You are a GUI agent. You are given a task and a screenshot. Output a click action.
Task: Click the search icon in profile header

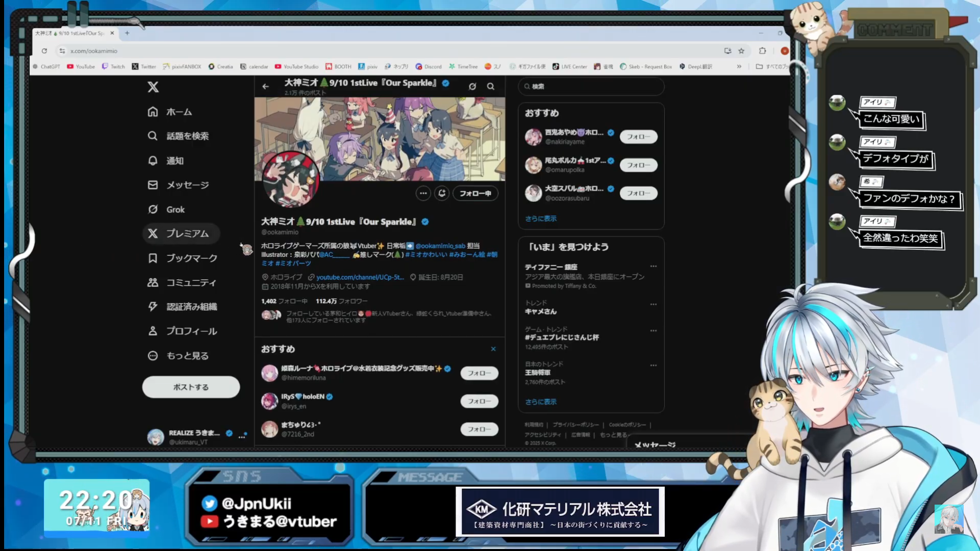pyautogui.click(x=490, y=87)
